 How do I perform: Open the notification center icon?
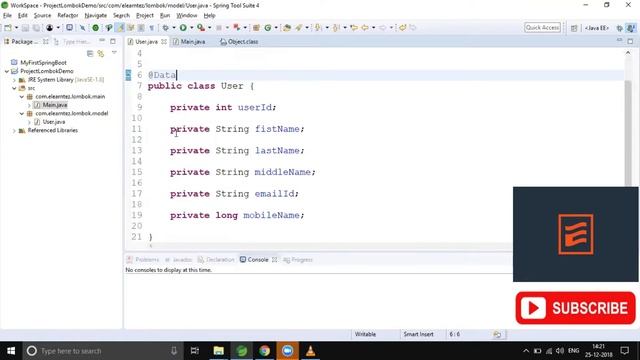tap(624, 351)
